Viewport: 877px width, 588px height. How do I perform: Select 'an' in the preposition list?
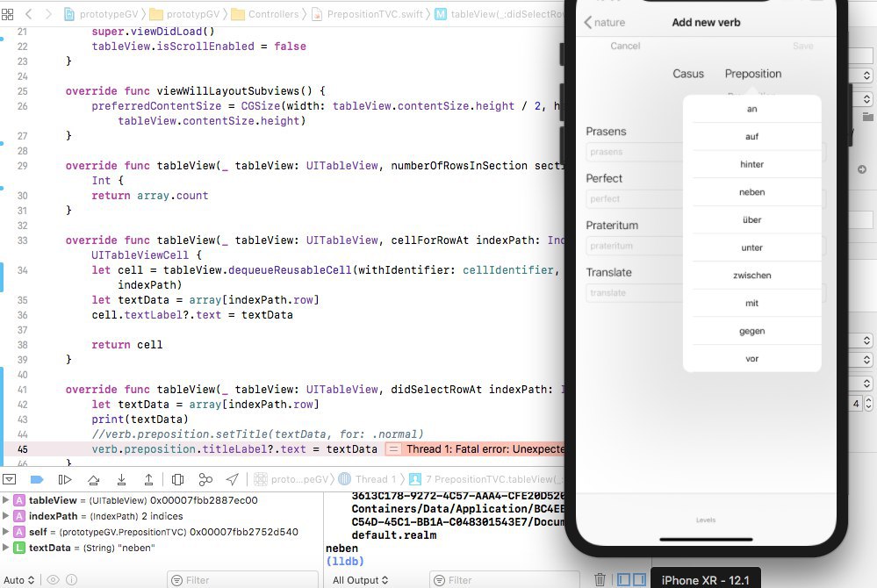[x=751, y=109]
